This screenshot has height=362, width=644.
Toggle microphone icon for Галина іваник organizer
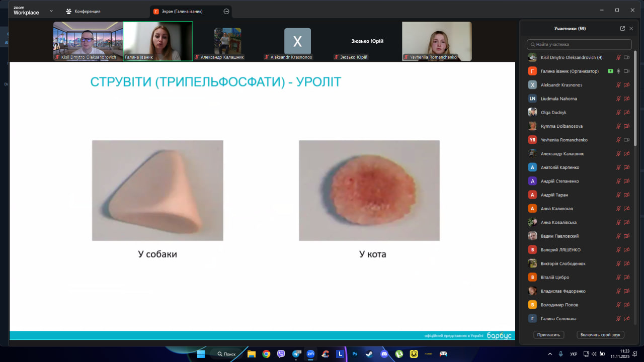(618, 71)
